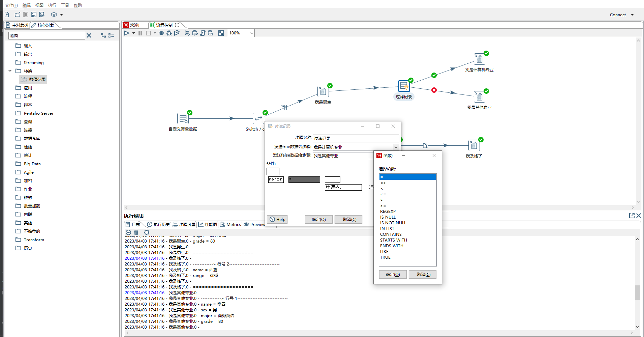644x337 pixels.
Task: Open the 发送true数据给步骤 dropdown
Action: [396, 147]
